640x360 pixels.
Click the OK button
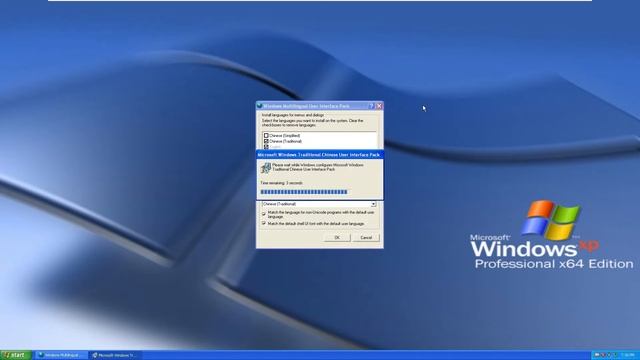337,238
